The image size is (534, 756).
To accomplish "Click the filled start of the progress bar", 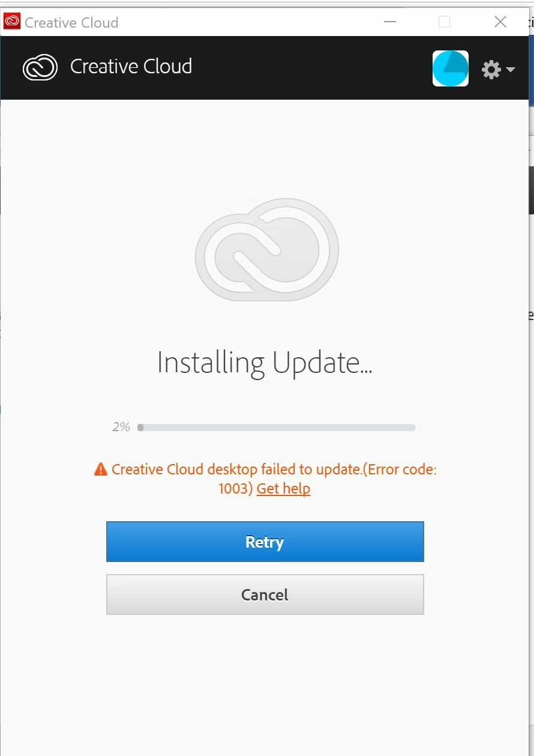I will 140,428.
